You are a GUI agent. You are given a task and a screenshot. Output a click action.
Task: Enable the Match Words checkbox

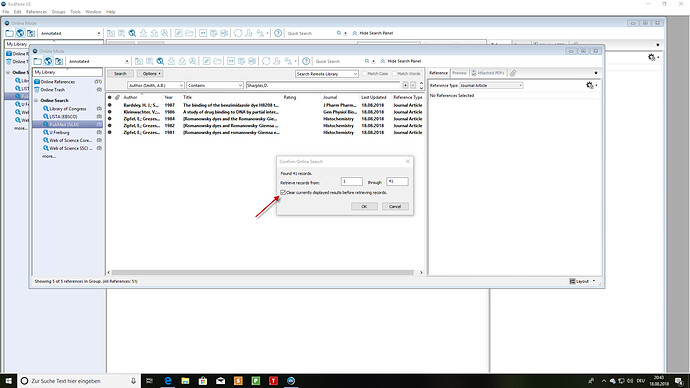395,73
